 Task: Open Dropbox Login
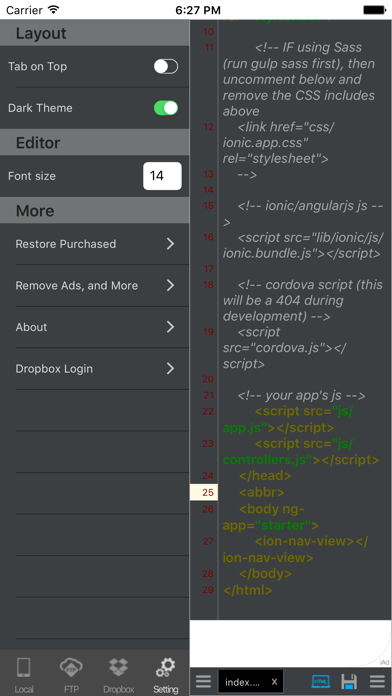coord(95,368)
